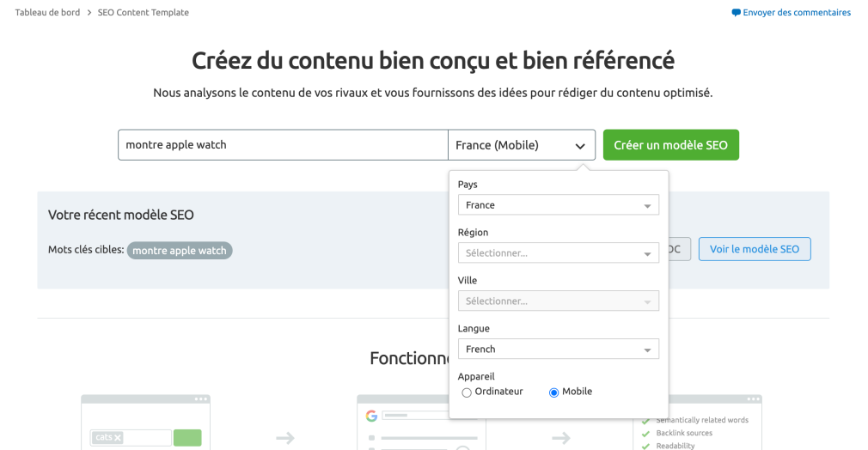Open the SEO Content Template breadcrumb

coord(143,12)
